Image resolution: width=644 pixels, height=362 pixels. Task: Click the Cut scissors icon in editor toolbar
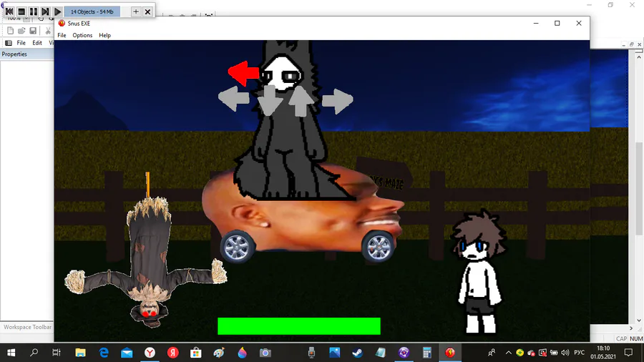[48, 30]
